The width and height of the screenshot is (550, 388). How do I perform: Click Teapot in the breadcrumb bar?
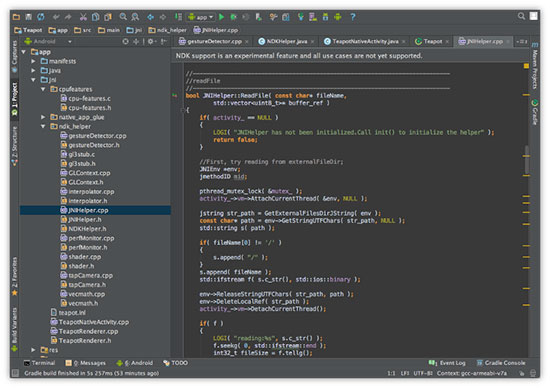pyautogui.click(x=28, y=30)
